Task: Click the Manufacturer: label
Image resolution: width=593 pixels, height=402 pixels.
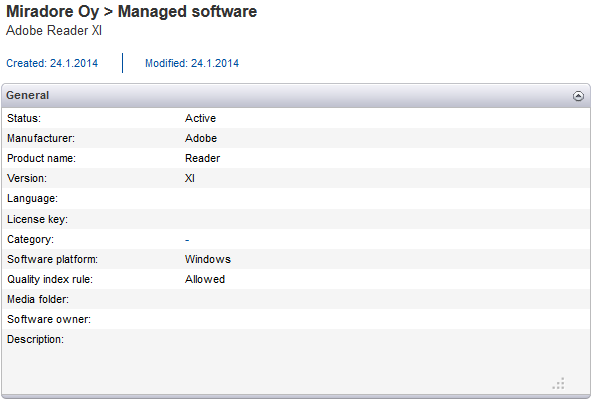Action: 41,138
